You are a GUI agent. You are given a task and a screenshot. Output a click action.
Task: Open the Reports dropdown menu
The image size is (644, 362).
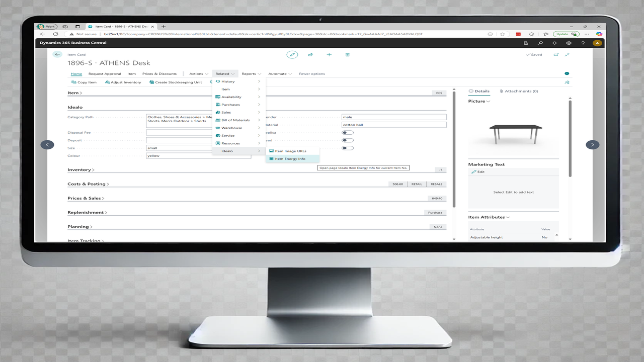click(251, 74)
